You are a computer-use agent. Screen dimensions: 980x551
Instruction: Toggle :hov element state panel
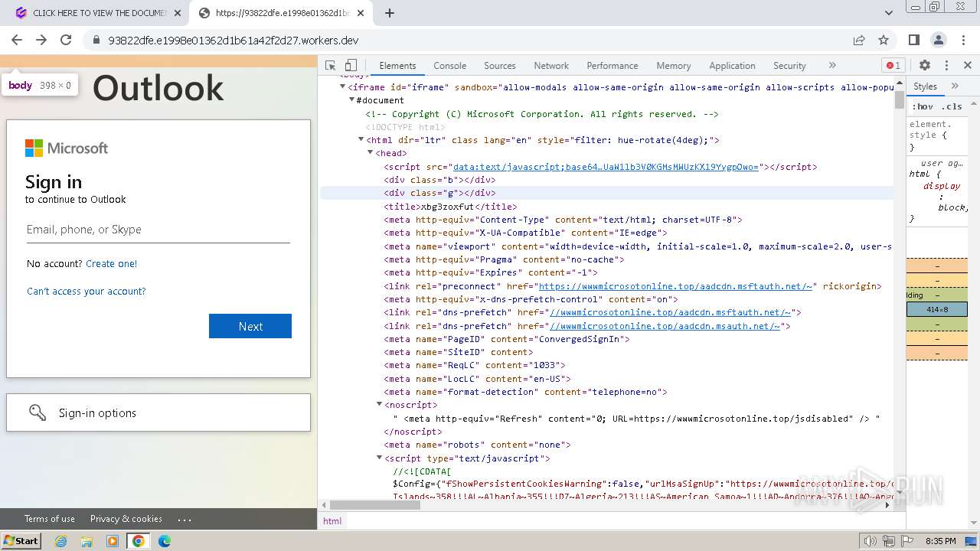point(923,106)
